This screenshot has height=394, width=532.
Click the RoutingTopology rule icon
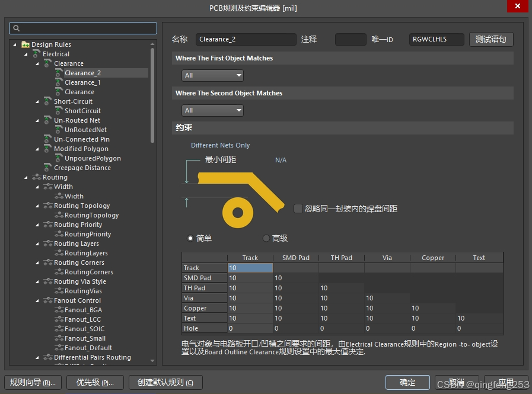[x=59, y=215]
